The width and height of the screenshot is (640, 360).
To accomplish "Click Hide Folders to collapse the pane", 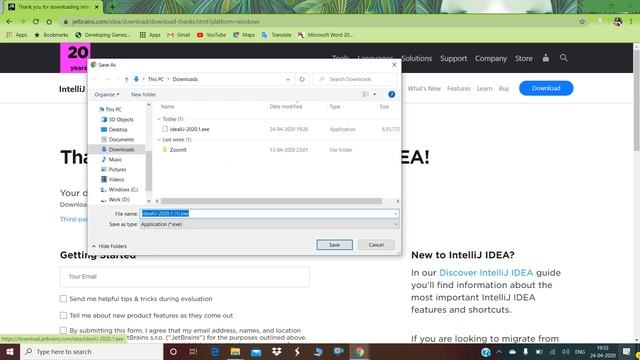I will [109, 246].
